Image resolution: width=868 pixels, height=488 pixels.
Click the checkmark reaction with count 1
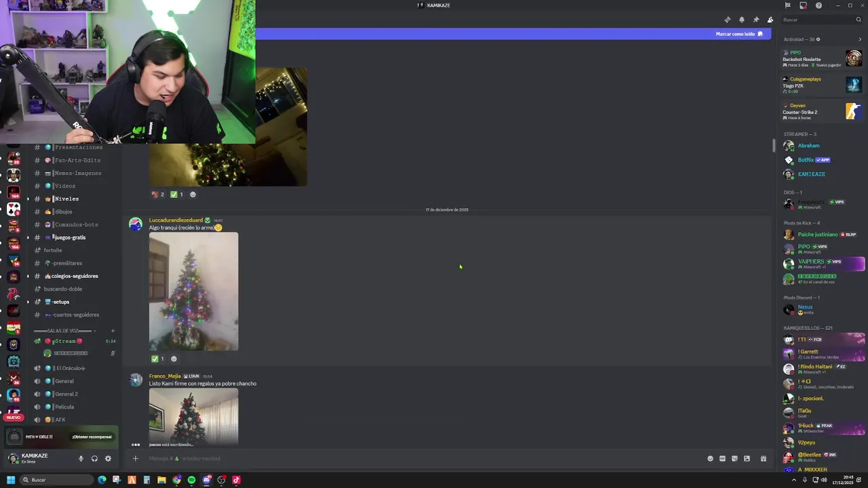158,359
